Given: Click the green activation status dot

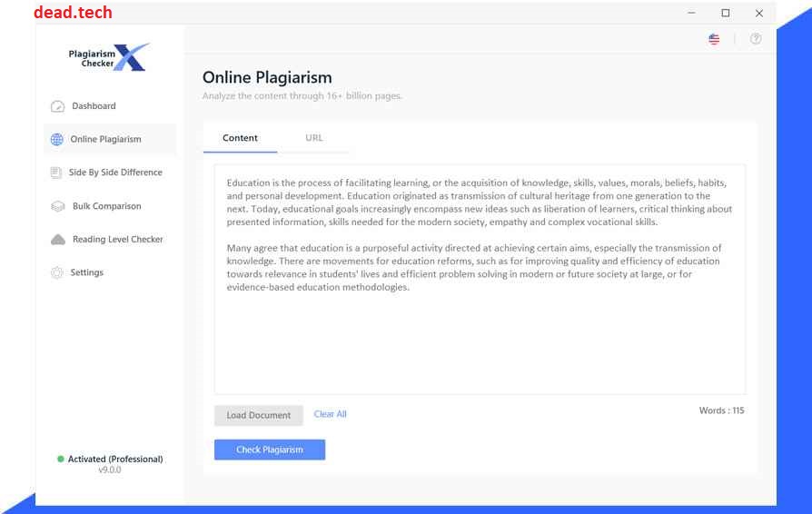Looking at the screenshot, I should click(x=61, y=459).
